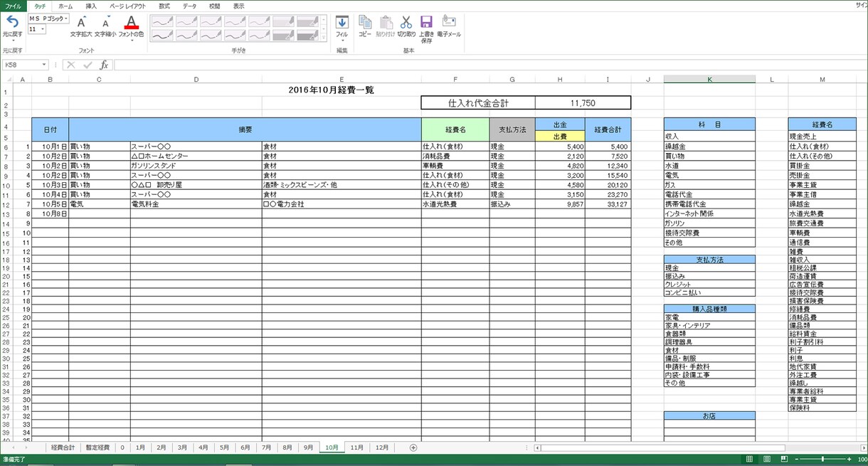Click the 上書き保存 floppy disk icon

click(x=426, y=22)
